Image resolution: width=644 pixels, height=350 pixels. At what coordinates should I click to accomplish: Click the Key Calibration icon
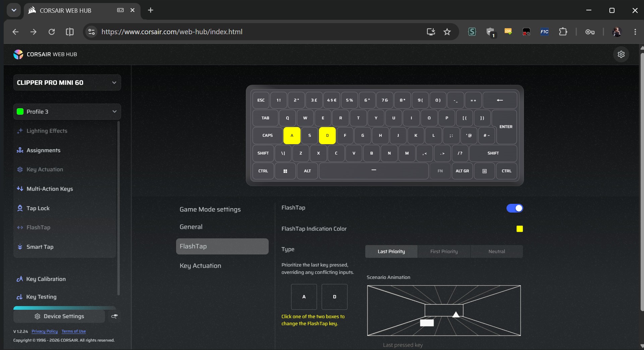coord(19,279)
